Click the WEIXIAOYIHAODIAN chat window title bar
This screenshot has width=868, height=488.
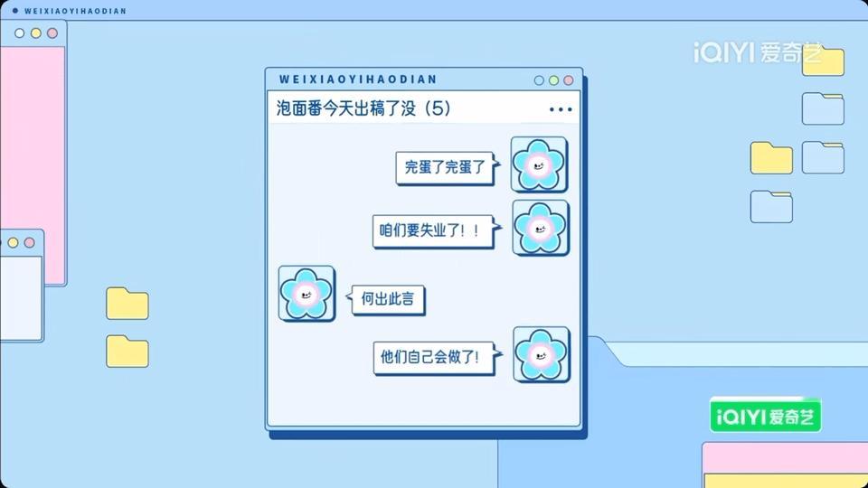tap(423, 80)
